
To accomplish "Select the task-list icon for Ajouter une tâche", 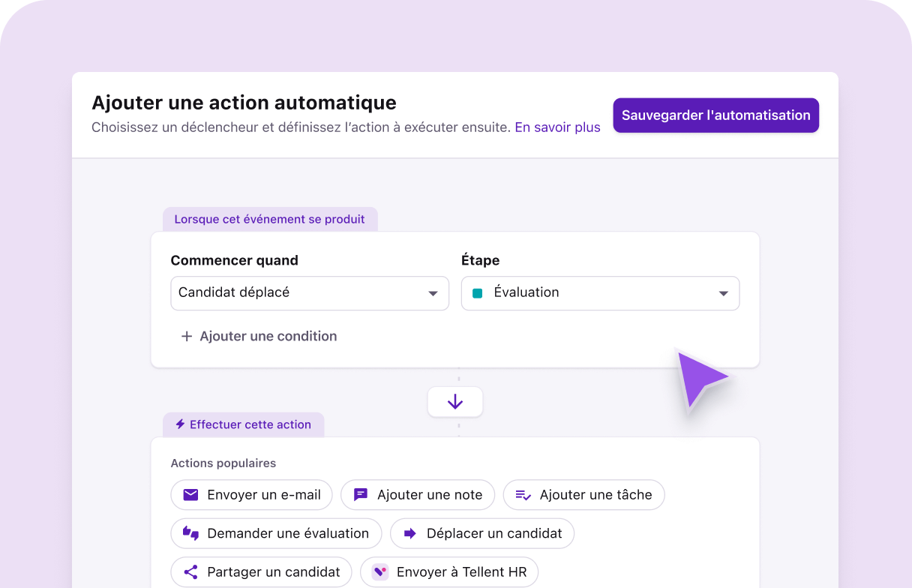I will (523, 495).
